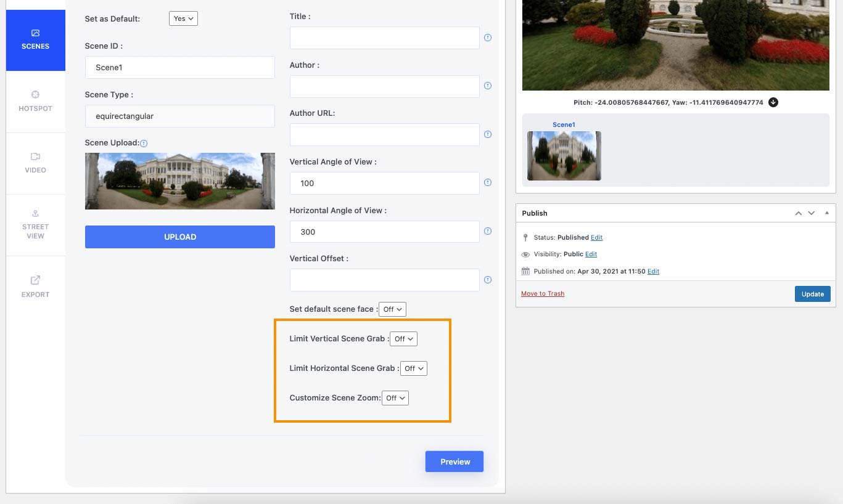Click info icon next to Vertical Angle of View
The height and width of the screenshot is (504, 843).
[488, 182]
